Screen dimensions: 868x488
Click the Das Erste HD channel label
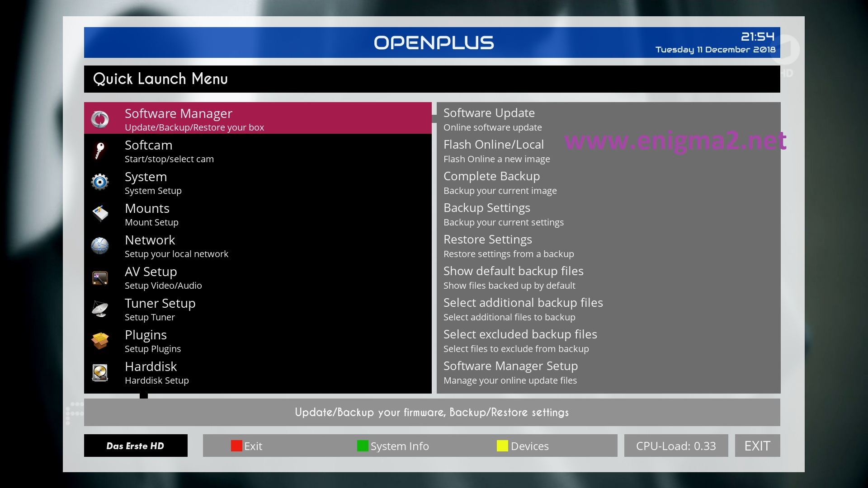(136, 446)
